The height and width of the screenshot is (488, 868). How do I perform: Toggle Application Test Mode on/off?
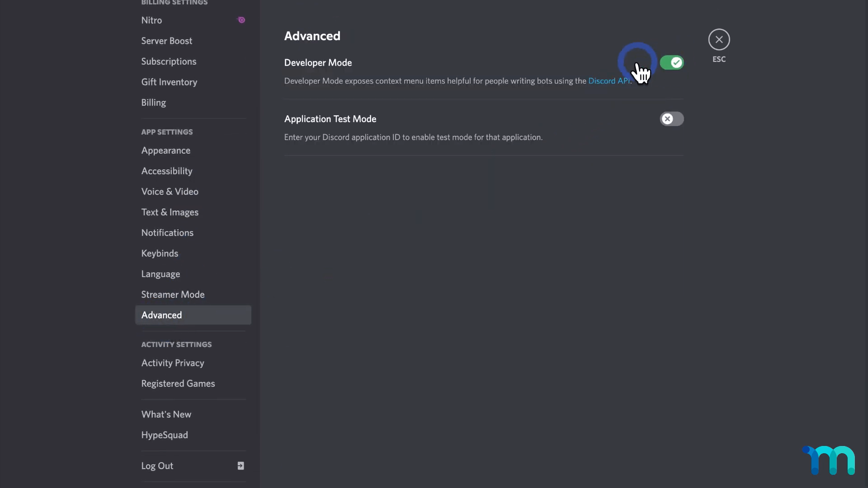tap(671, 118)
